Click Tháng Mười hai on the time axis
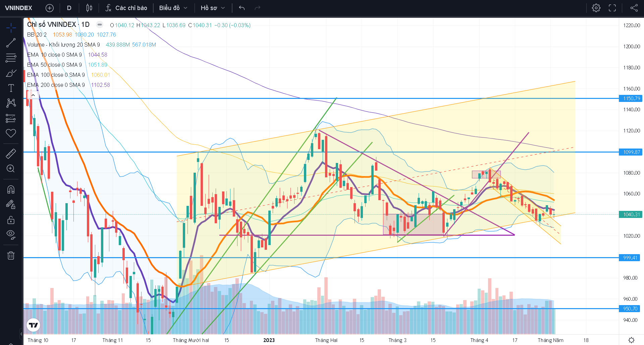This screenshot has height=345, width=644. [191, 340]
